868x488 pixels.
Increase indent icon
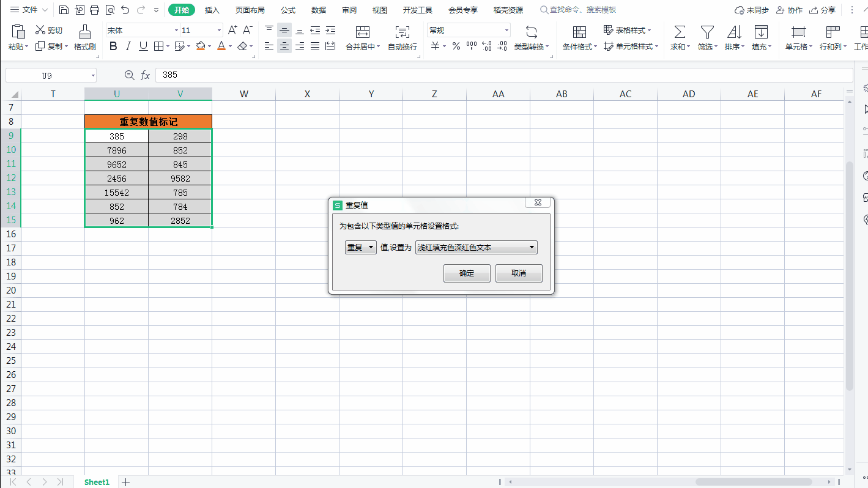click(330, 30)
